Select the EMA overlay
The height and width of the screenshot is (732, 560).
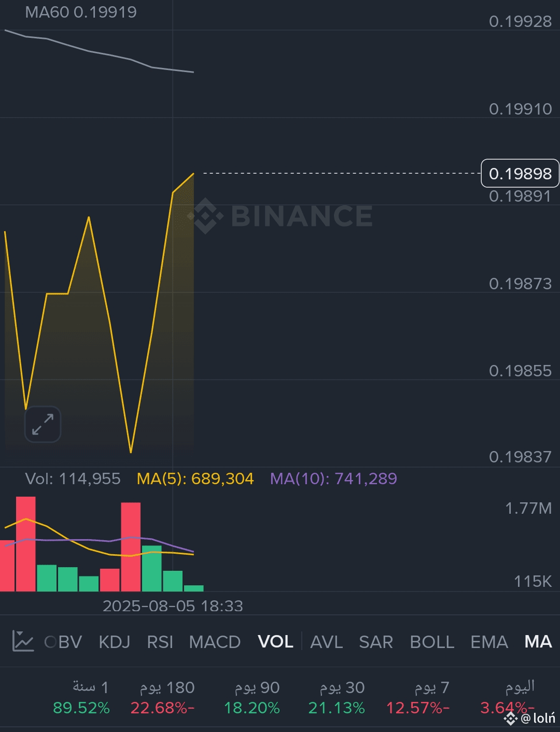489,642
